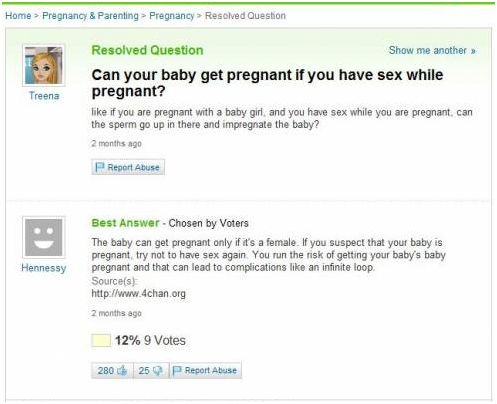The width and height of the screenshot is (497, 404).
Task: Open the Pregnancy & Parenting breadcrumb
Action: point(90,16)
